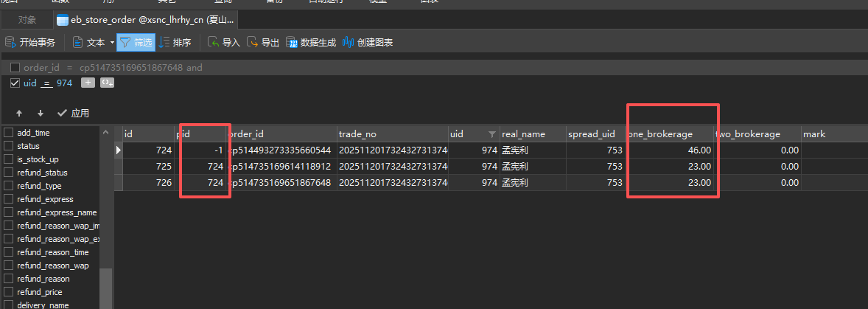Switch view to Text (文本) mode
Image resolution: width=868 pixels, height=309 pixels.
[88, 42]
